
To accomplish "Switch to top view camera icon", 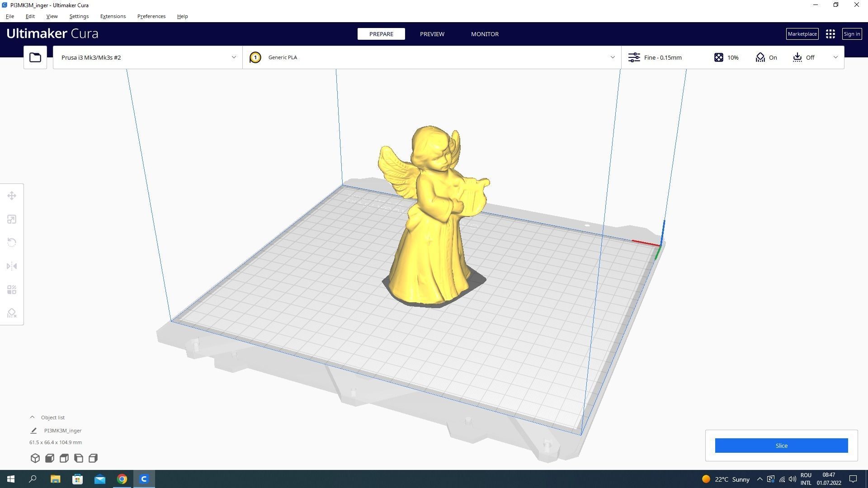I will pos(64,458).
